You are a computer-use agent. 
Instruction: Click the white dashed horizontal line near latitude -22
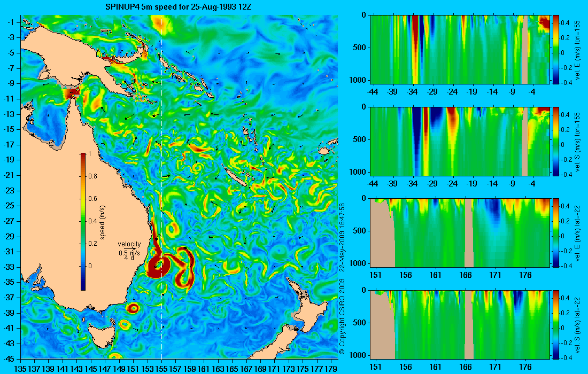click(230, 183)
